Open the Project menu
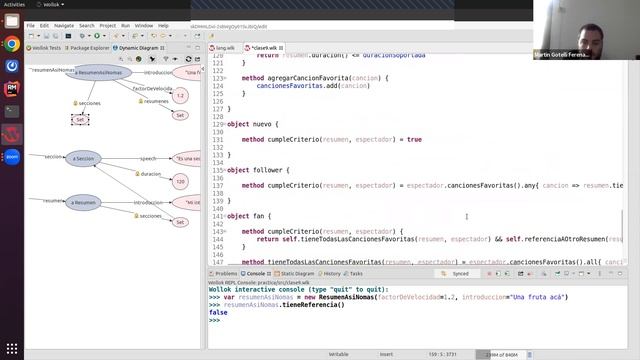Image resolution: width=640 pixels, height=360 pixels. coord(108,26)
